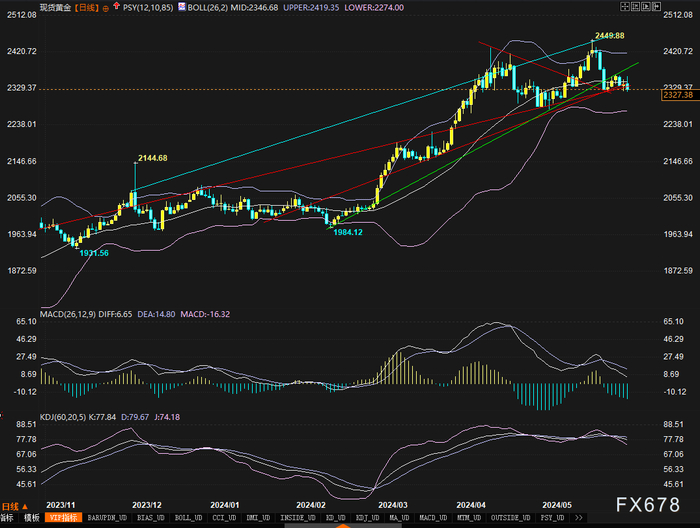
Task: Open the PSY_UD indicator tab
Action: tap(552, 518)
